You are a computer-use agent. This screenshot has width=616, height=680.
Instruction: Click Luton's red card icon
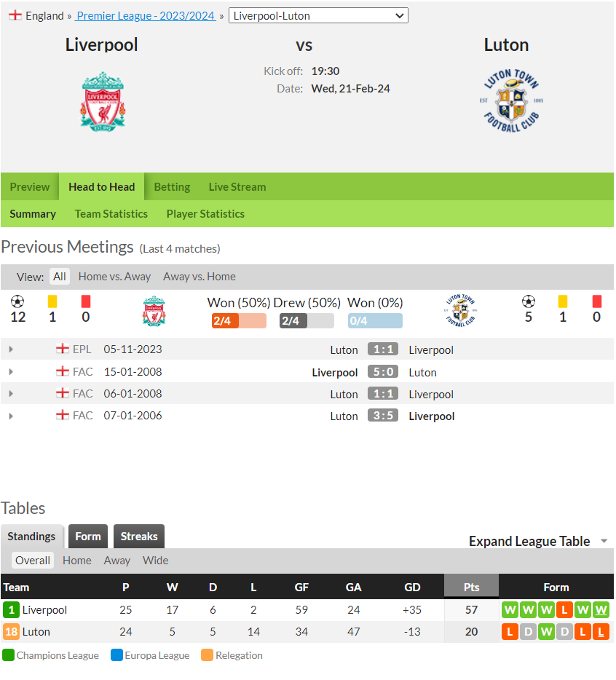pyautogui.click(x=597, y=301)
